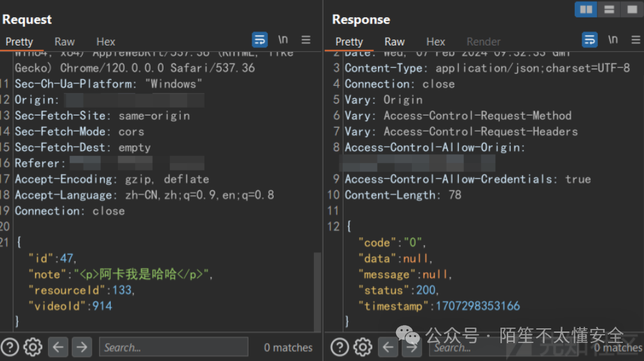
Task: Open the Request panel options menu
Action: click(x=306, y=40)
